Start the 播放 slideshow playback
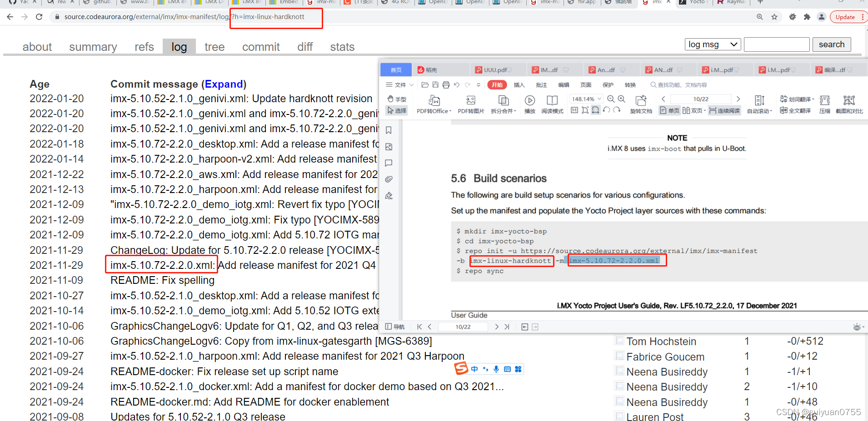This screenshot has height=421, width=868. (529, 104)
